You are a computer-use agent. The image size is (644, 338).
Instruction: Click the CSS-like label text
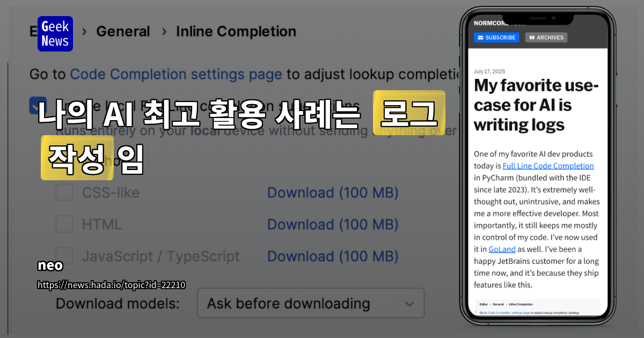tap(111, 193)
